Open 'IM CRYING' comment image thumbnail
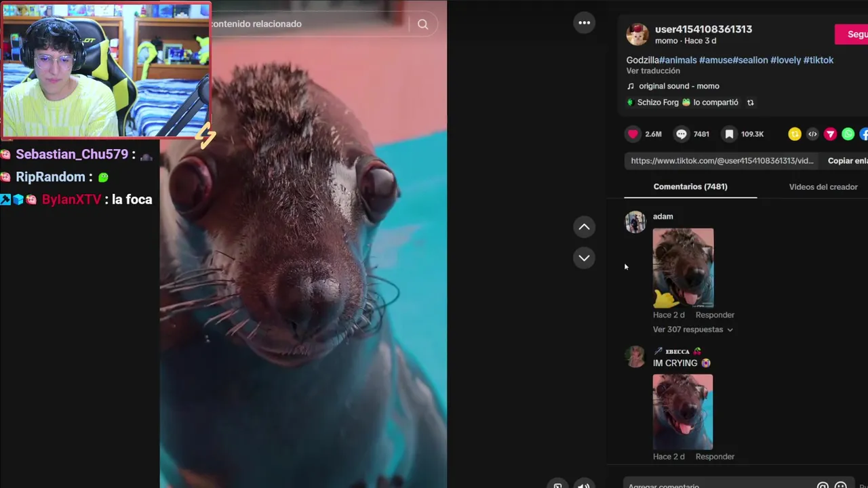868x488 pixels. click(x=683, y=412)
